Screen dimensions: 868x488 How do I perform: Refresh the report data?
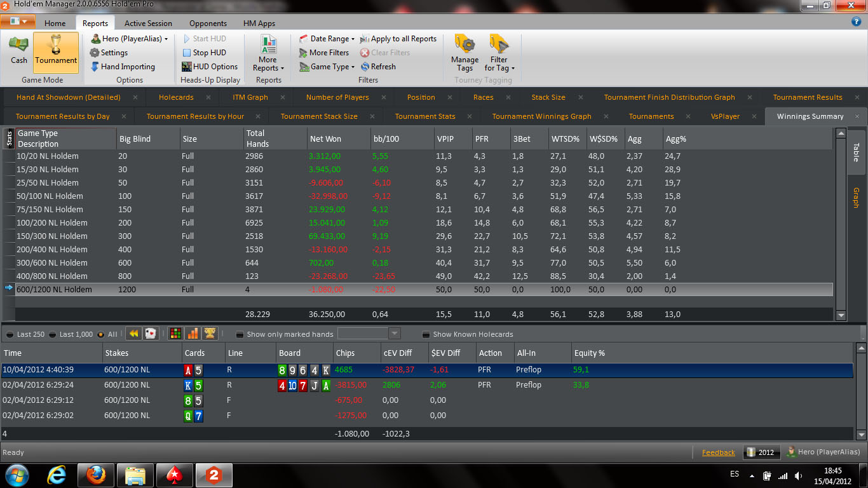click(378, 67)
